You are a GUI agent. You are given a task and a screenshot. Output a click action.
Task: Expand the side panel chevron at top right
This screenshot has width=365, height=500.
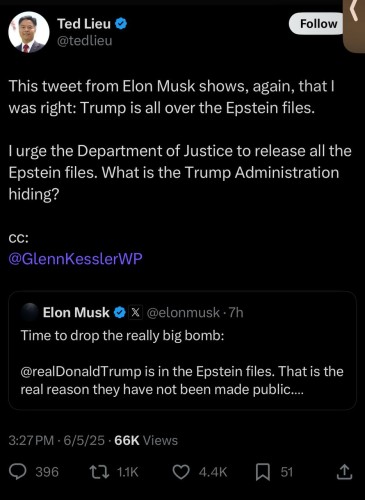354,13
